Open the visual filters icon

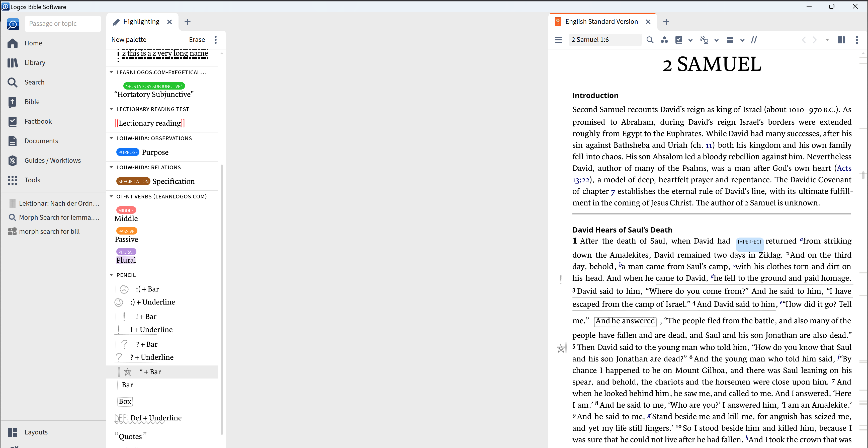[x=664, y=40]
